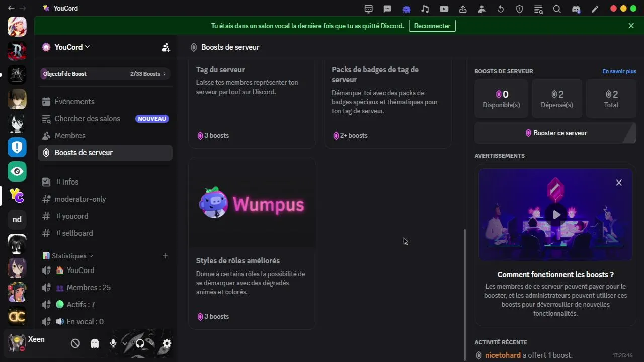Click the reload arrow icon in title bar

(x=501, y=9)
